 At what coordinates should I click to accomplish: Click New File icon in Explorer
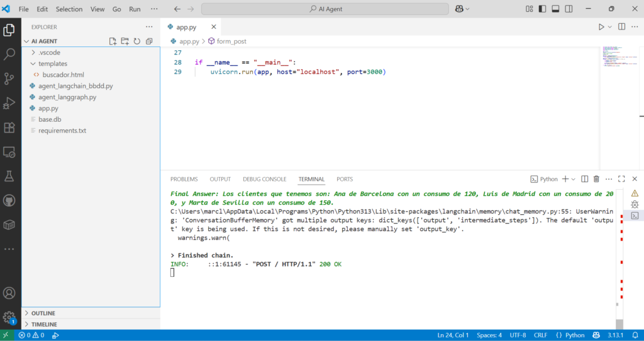[113, 41]
